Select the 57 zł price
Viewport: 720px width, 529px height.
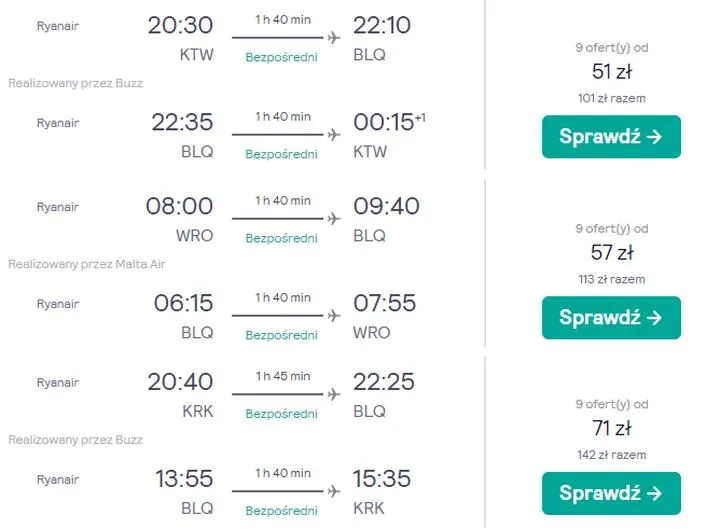[x=611, y=253]
